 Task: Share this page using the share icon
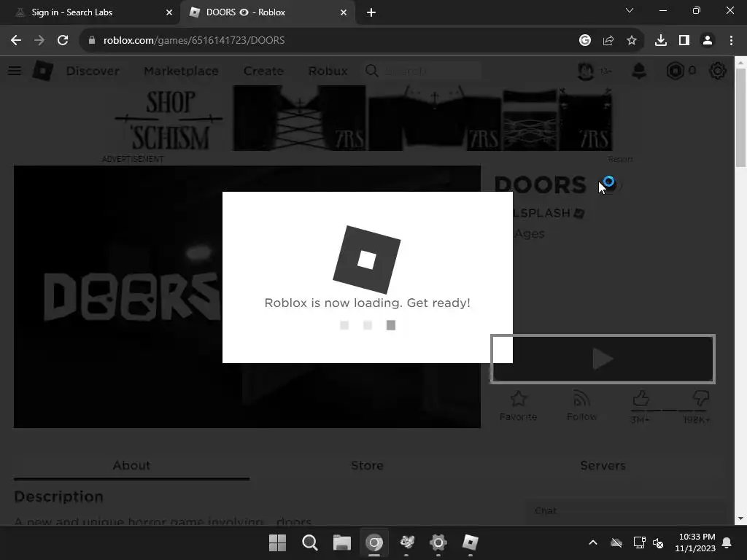click(608, 41)
